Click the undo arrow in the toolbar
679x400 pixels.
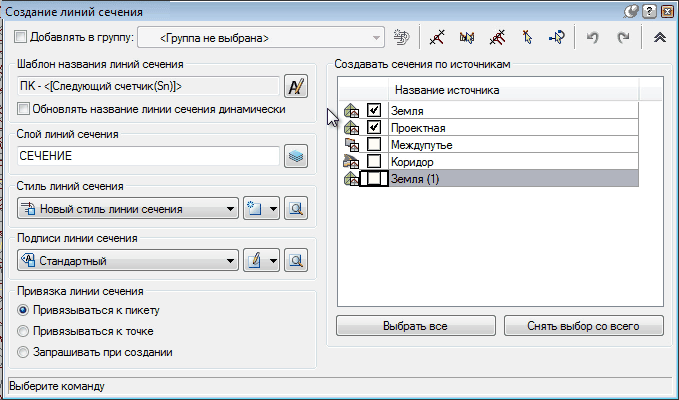click(592, 38)
